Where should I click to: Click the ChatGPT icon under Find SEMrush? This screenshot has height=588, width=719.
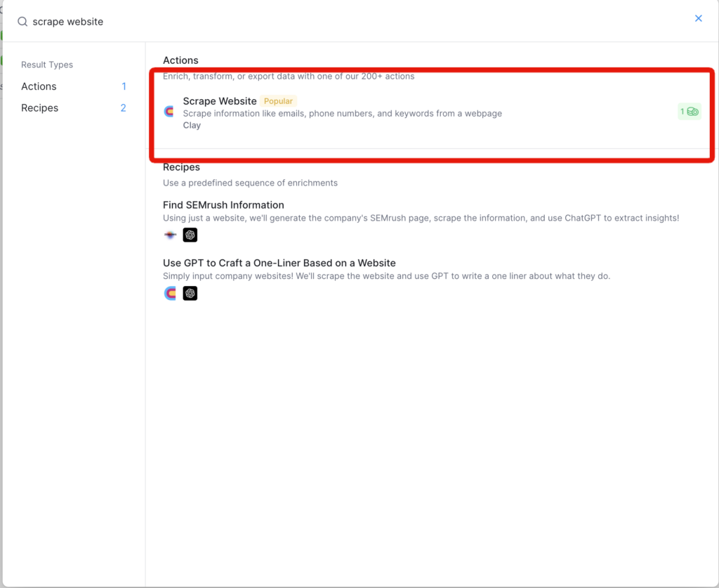pos(190,235)
